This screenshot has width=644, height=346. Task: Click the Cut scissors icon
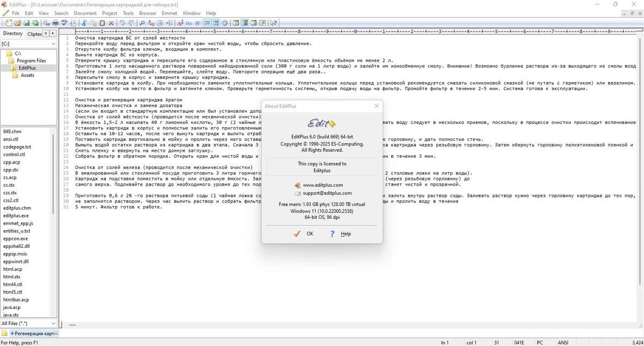(84, 23)
